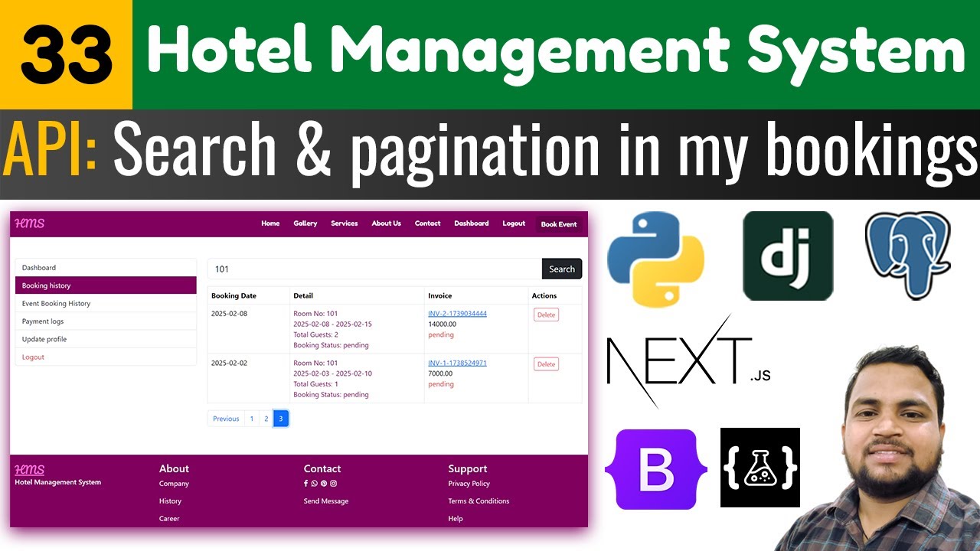Image resolution: width=980 pixels, height=551 pixels.
Task: Click the Actions column header
Action: coord(544,296)
